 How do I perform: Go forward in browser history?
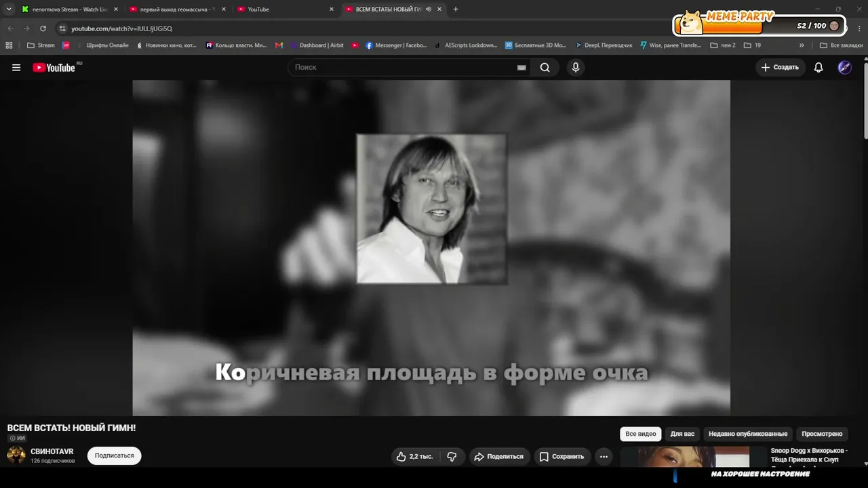(26, 28)
